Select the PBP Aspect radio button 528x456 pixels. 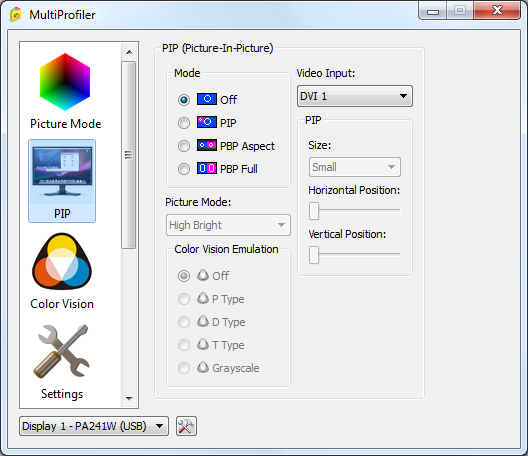[184, 146]
